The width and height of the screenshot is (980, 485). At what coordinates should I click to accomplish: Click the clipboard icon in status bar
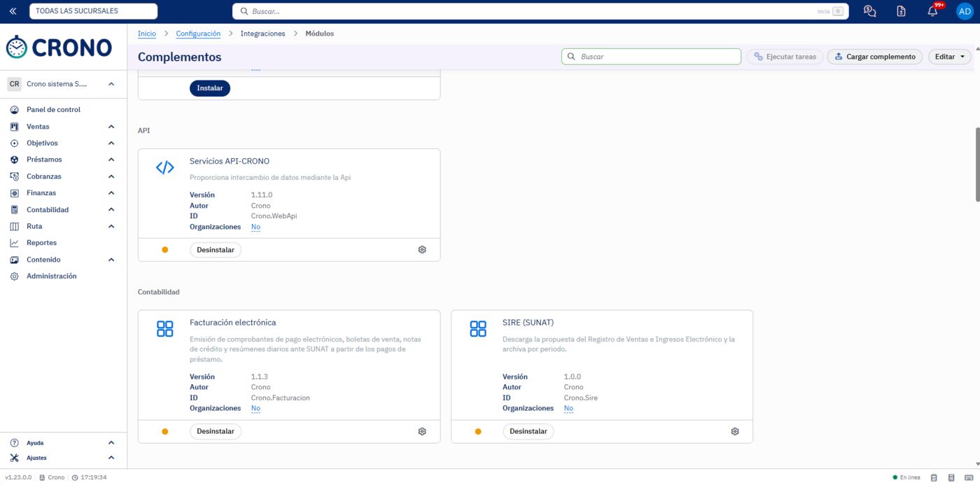click(x=934, y=478)
